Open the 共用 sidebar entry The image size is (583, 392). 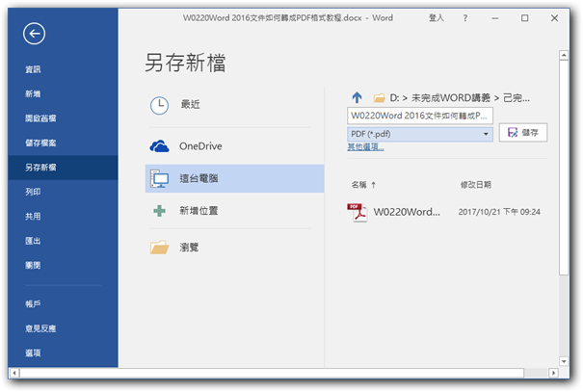[33, 217]
